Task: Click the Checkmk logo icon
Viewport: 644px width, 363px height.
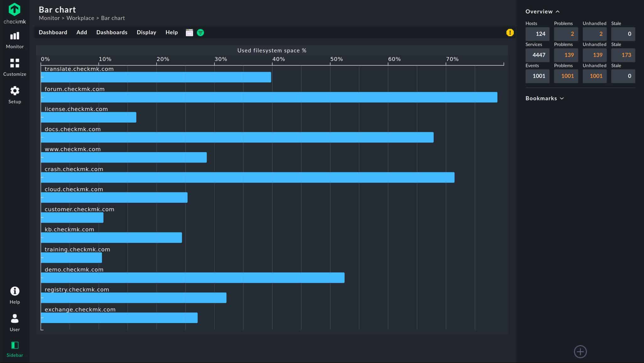Action: [14, 9]
